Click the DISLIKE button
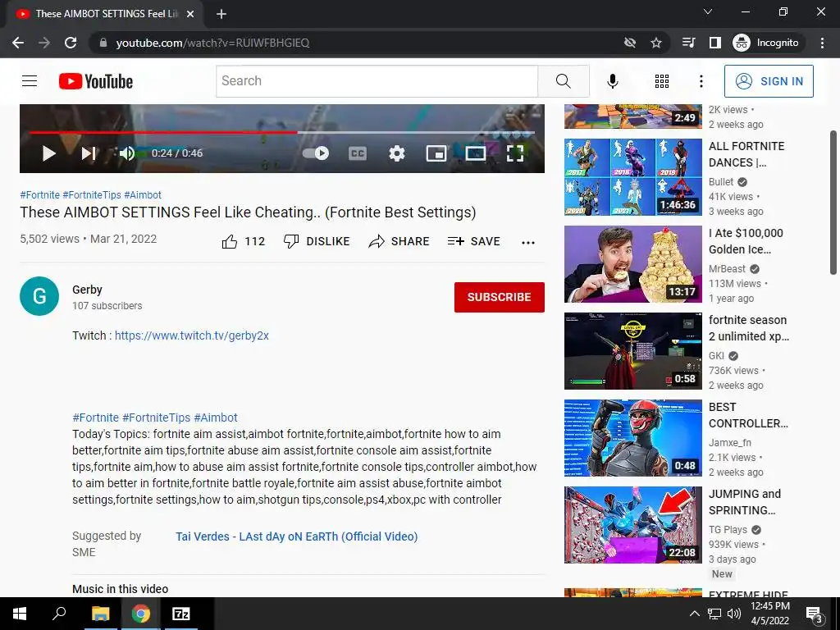Screen dimensions: 840x630 [317, 242]
